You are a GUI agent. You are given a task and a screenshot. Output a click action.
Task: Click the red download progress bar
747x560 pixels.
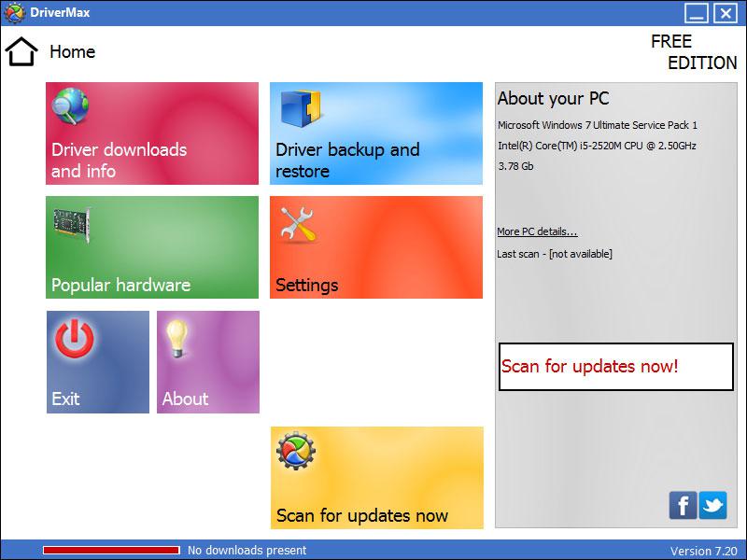[x=111, y=551]
